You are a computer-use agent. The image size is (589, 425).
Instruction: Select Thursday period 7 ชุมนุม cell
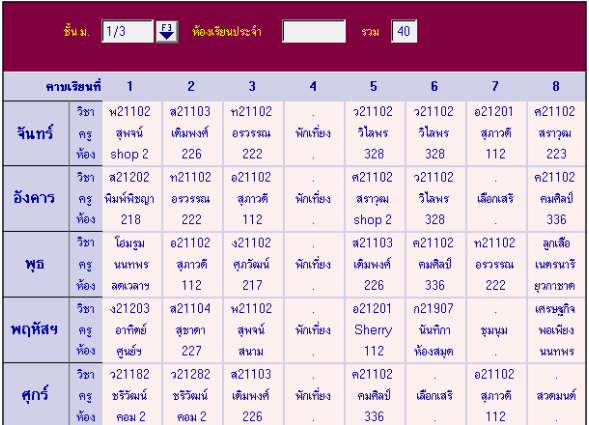[x=496, y=330]
